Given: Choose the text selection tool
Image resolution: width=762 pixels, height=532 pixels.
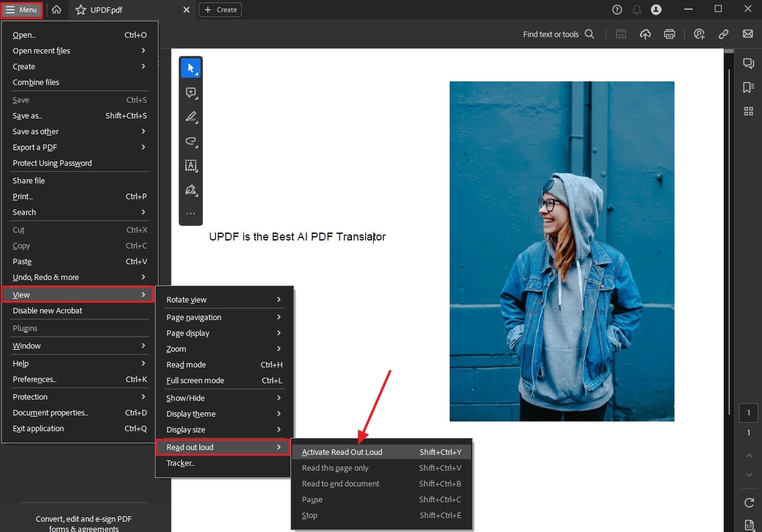Looking at the screenshot, I should [x=191, y=165].
